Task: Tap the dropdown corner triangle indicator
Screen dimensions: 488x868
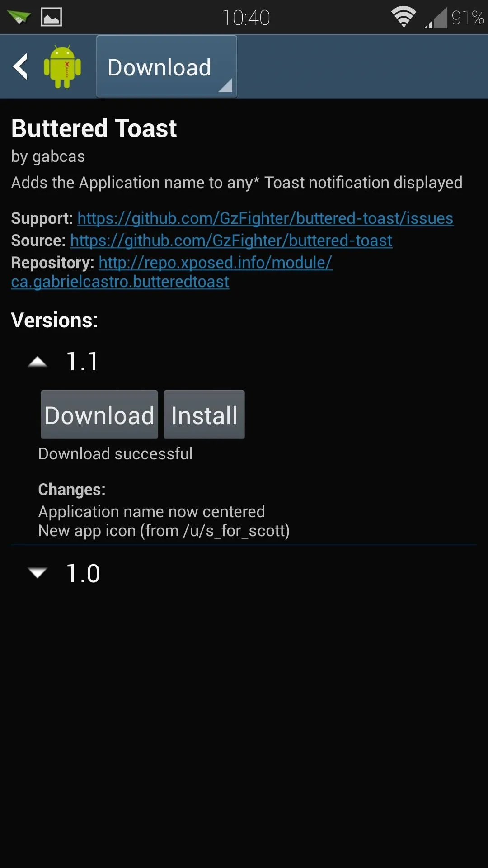Action: pos(225,85)
